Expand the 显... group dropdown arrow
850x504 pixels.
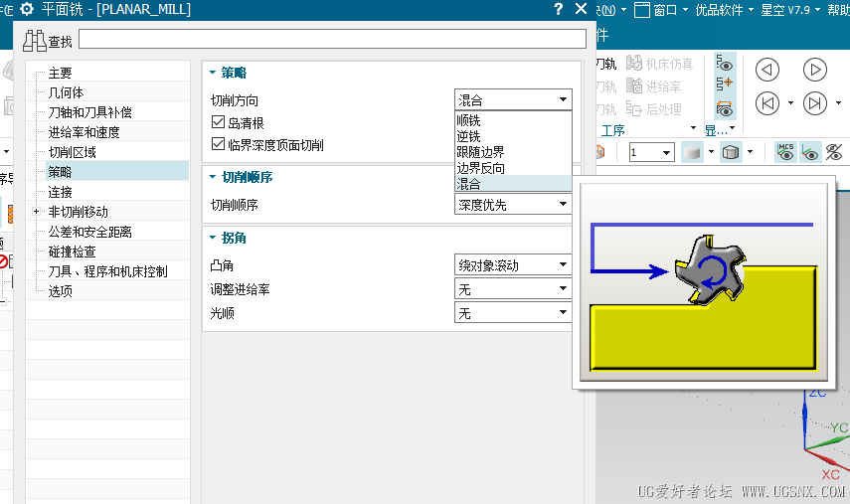click(x=733, y=128)
